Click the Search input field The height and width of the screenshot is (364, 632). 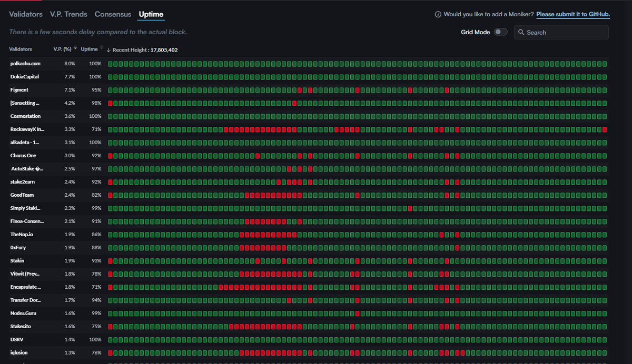click(x=561, y=32)
